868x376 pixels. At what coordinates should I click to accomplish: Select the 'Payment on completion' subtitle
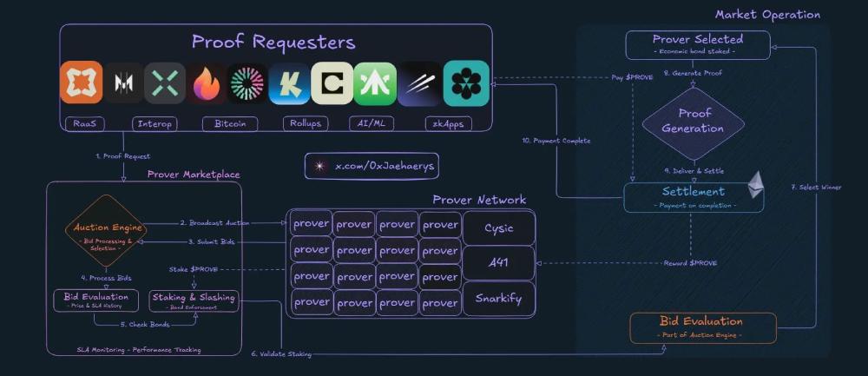(x=695, y=206)
